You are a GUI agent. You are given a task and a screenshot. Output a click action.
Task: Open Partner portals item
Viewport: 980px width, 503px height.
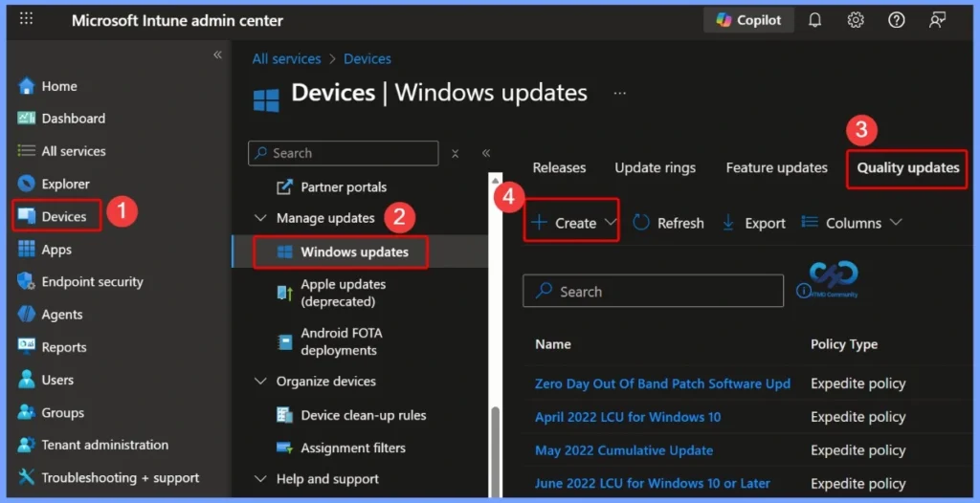click(332, 186)
